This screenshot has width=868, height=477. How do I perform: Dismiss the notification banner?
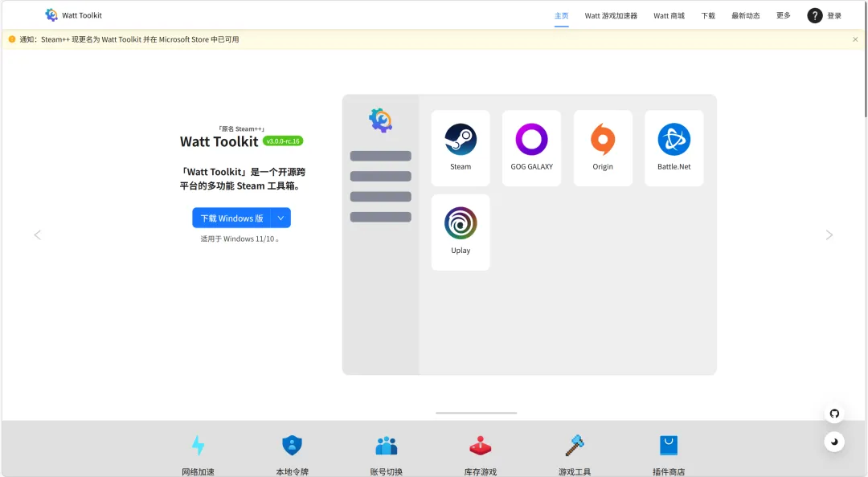pyautogui.click(x=855, y=39)
